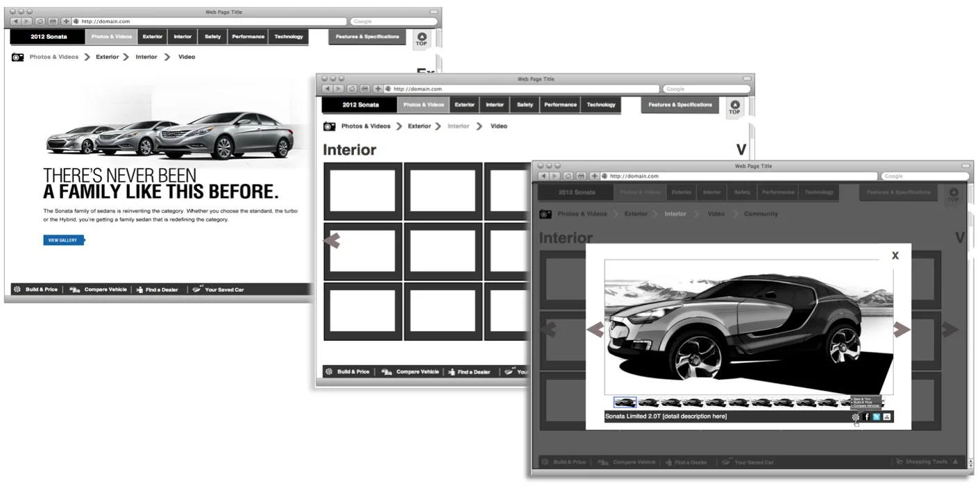The width and height of the screenshot is (980, 488).
Task: Open Technology tab in leftmost window navigation
Action: [x=289, y=37]
